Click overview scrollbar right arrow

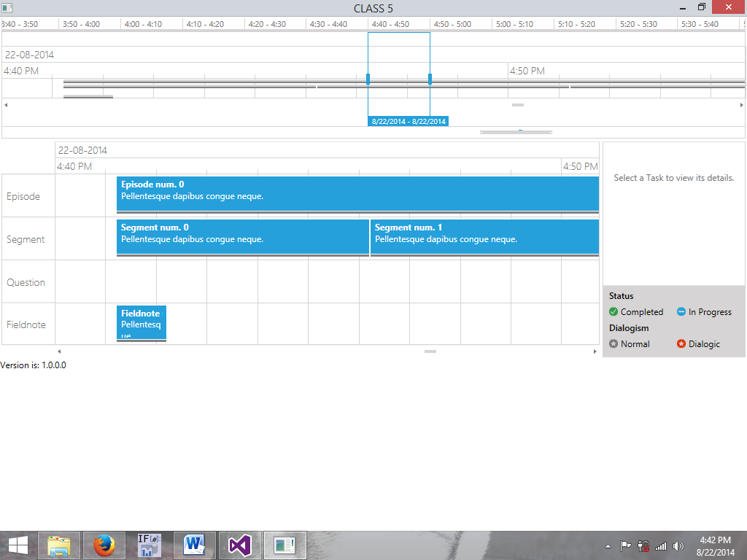coord(741,105)
